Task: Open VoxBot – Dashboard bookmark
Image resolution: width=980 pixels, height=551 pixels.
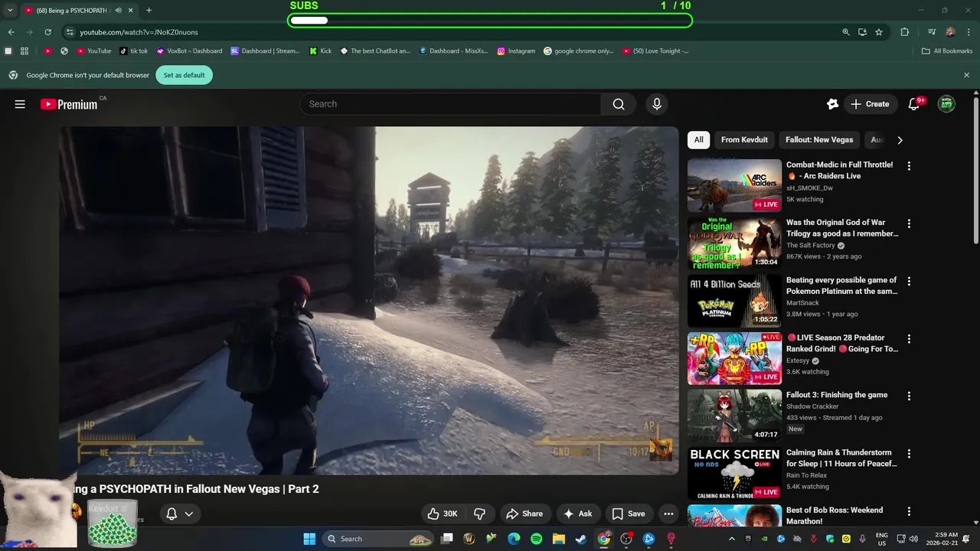Action: pyautogui.click(x=189, y=51)
